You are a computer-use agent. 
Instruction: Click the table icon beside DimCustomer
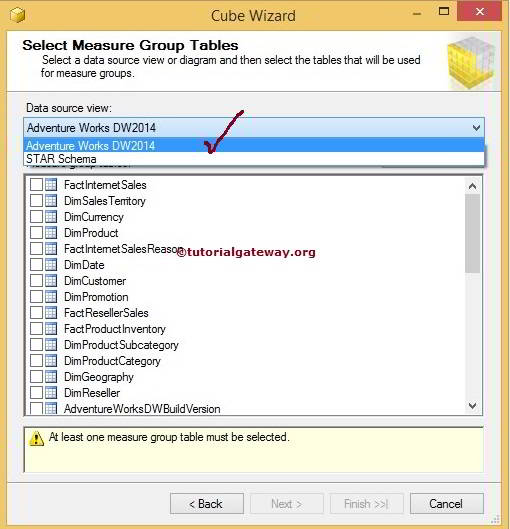click(x=51, y=281)
